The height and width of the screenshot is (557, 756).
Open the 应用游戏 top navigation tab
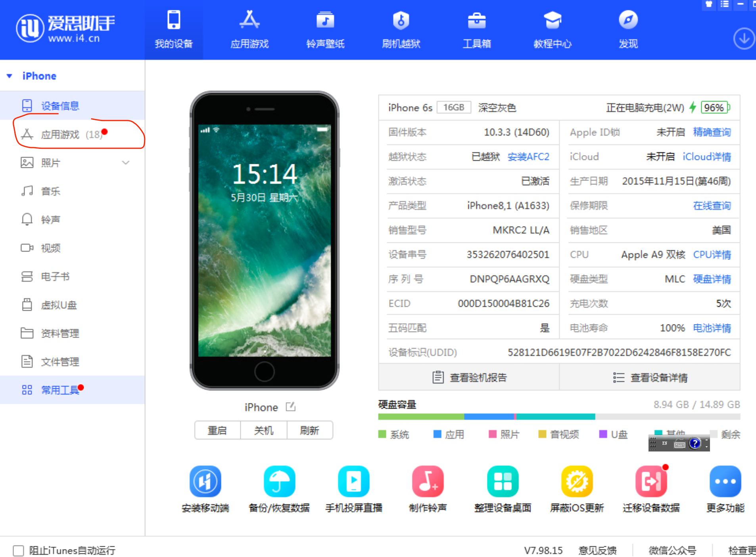(249, 30)
